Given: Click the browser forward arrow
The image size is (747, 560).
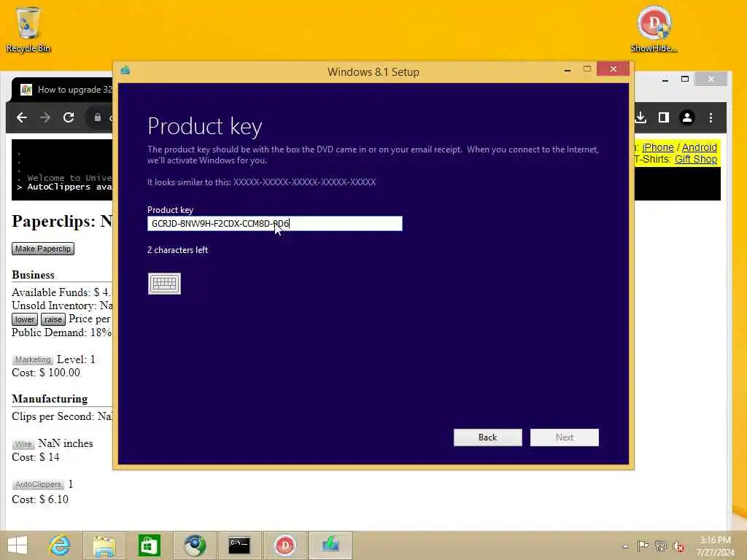Looking at the screenshot, I should tap(45, 117).
